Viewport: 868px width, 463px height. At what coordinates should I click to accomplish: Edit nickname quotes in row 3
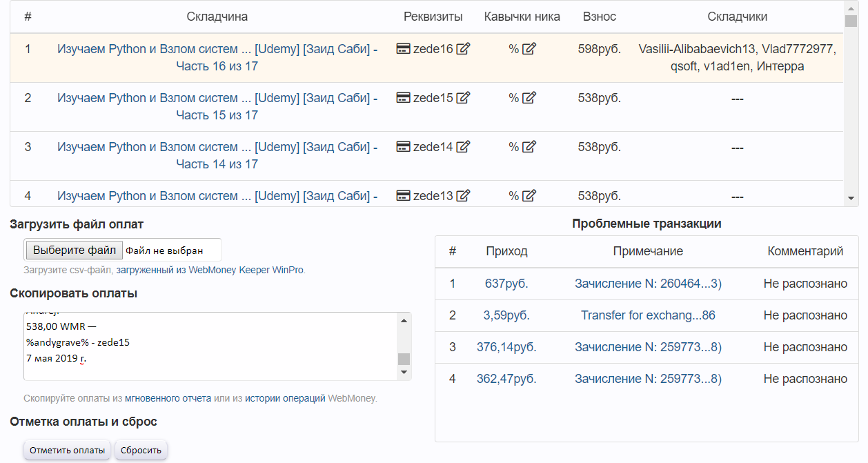coord(529,147)
